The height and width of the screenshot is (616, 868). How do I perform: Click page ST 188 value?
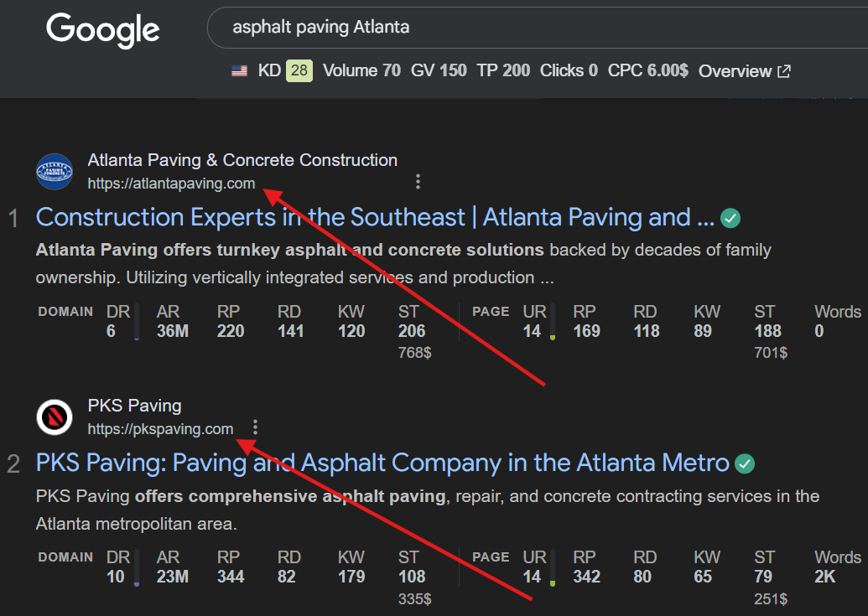point(768,331)
